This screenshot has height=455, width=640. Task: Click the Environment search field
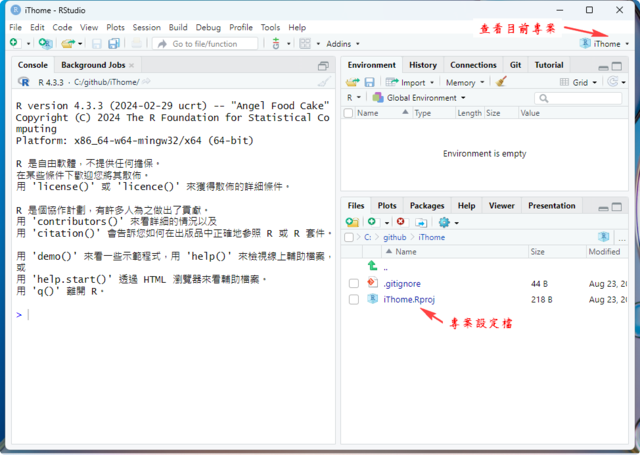coord(578,98)
